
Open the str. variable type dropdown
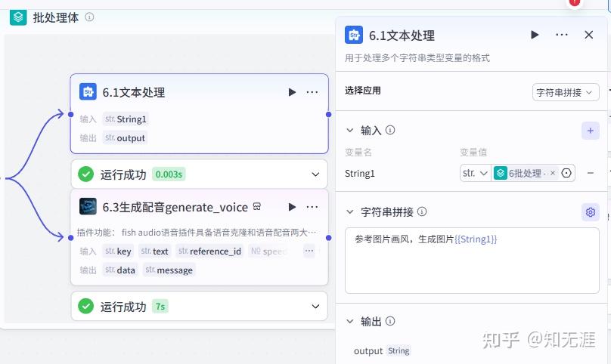pos(476,173)
